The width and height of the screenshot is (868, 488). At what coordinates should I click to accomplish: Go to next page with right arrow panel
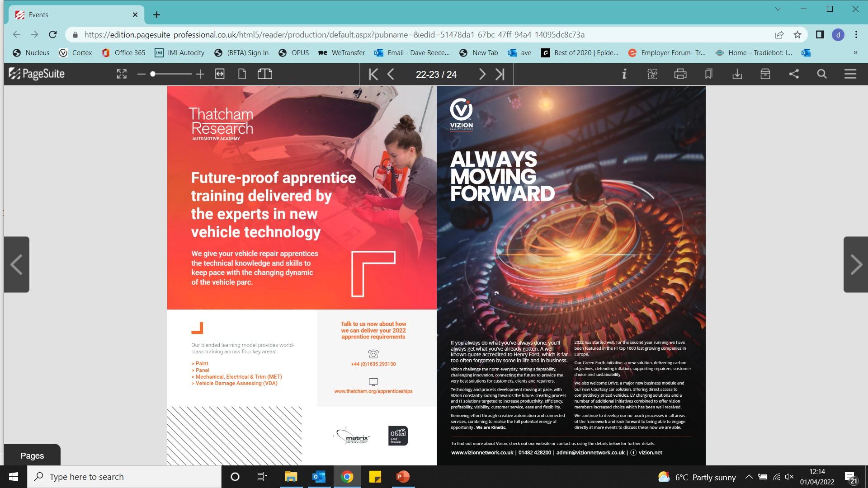point(855,264)
